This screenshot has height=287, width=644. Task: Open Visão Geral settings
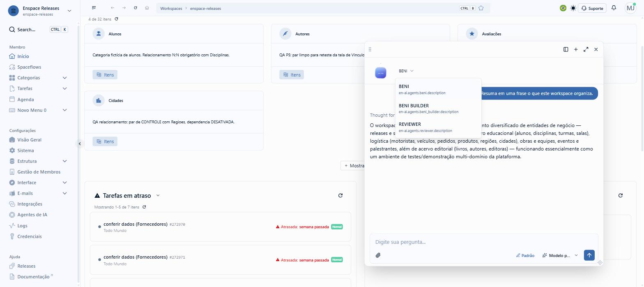click(x=29, y=140)
